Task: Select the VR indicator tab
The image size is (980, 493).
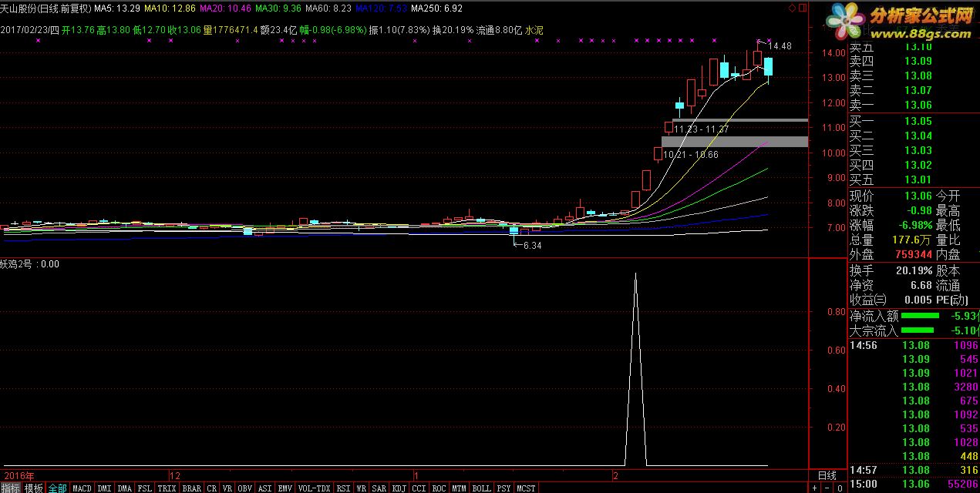Action: pos(227,488)
